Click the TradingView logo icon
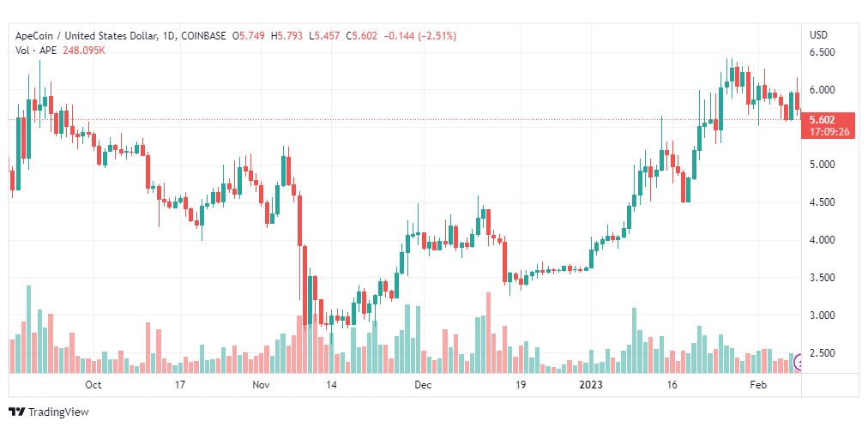 (17, 412)
